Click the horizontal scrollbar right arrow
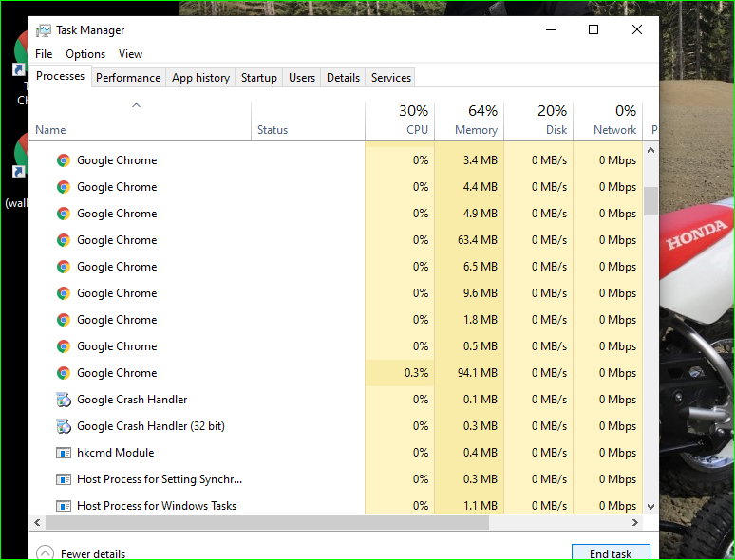This screenshot has width=735, height=560. [x=635, y=523]
